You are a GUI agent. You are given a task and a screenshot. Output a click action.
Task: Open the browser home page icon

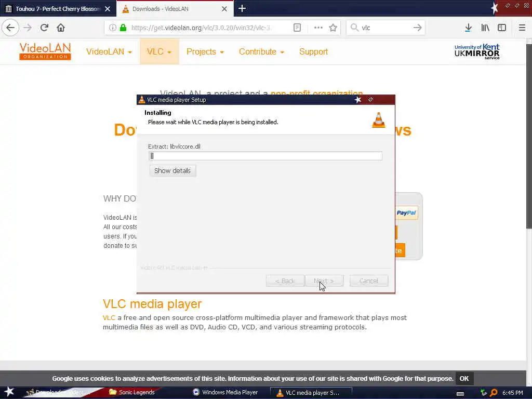click(61, 28)
